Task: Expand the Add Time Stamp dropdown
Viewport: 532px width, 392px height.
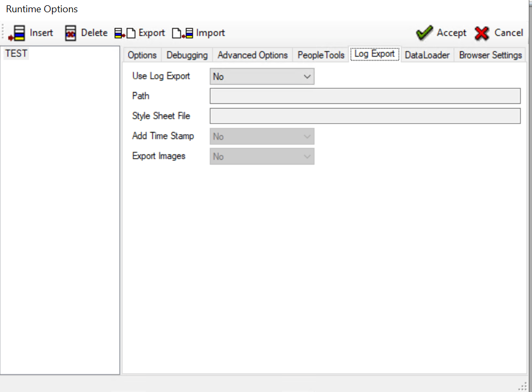Action: 308,136
